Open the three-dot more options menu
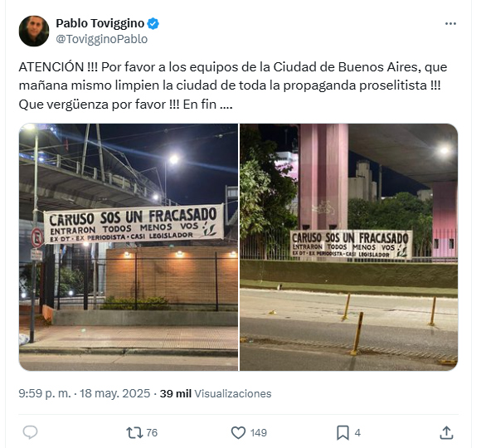Viewport: 481px width, 448px height. [450, 23]
